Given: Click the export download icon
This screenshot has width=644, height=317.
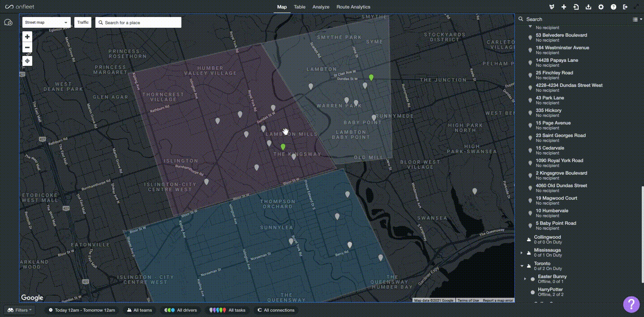Looking at the screenshot, I should point(588,7).
